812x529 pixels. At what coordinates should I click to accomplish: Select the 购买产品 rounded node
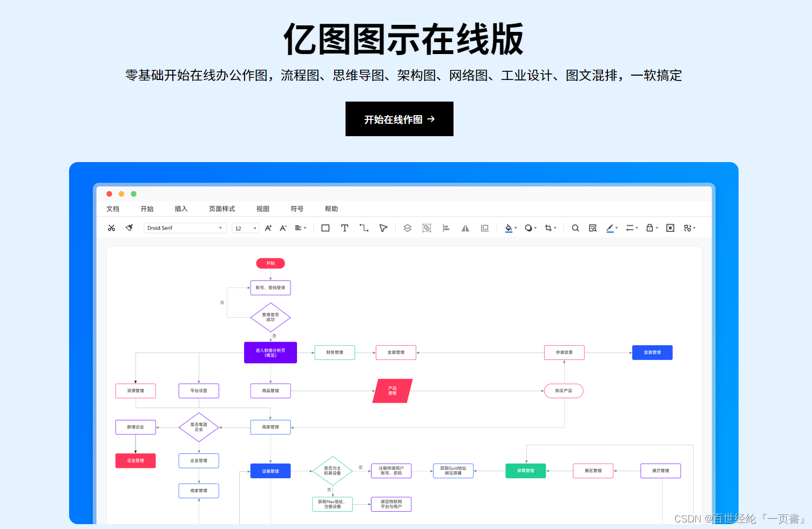564,391
